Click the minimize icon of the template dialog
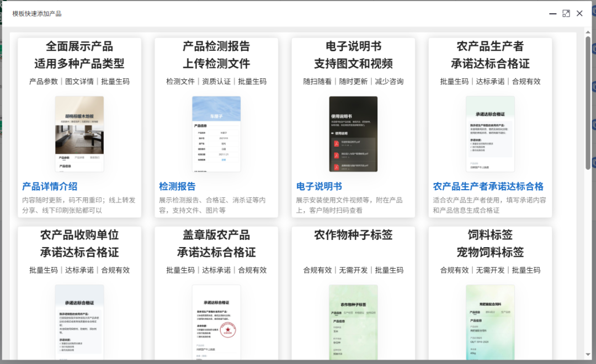 (552, 13)
